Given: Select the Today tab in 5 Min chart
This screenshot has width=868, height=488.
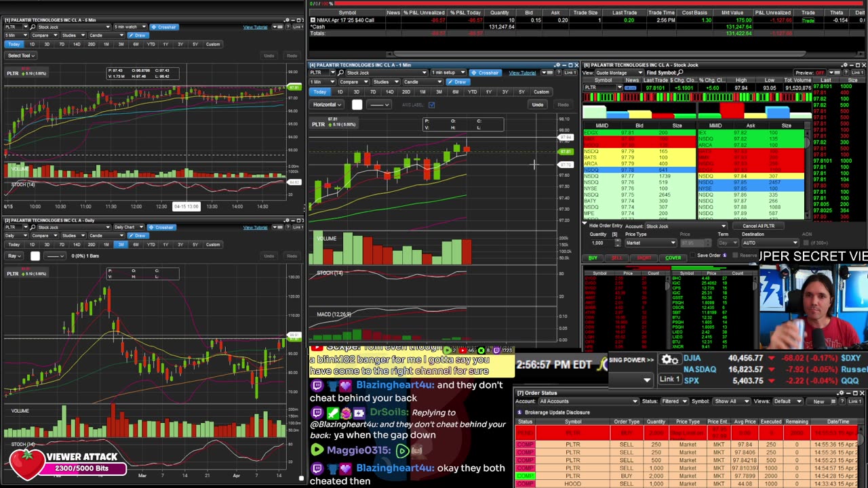Looking at the screenshot, I should (14, 44).
